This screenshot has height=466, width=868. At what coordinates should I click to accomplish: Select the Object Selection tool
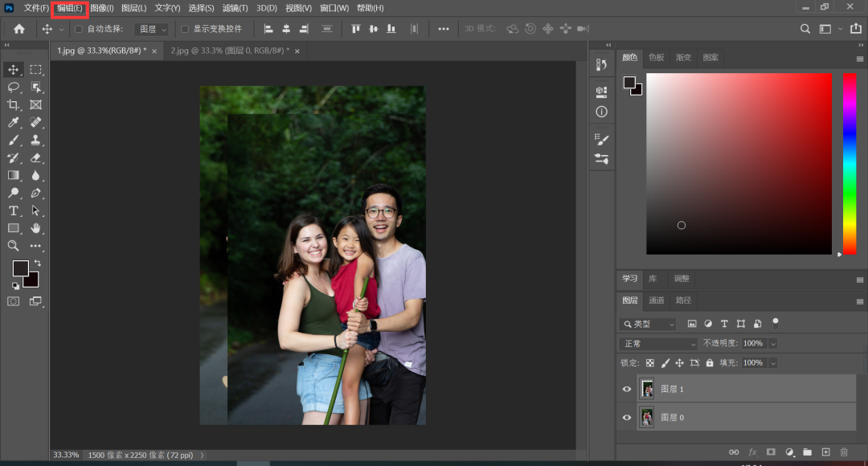36,88
